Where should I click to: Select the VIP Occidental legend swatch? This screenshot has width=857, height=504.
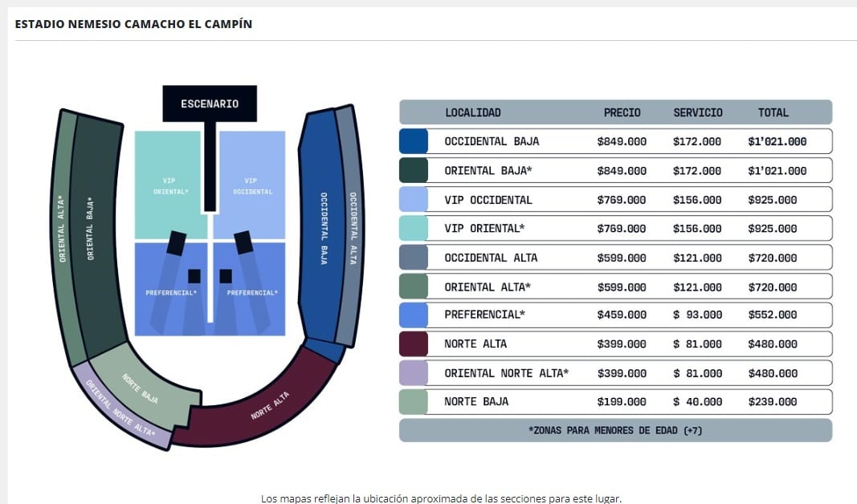(413, 200)
